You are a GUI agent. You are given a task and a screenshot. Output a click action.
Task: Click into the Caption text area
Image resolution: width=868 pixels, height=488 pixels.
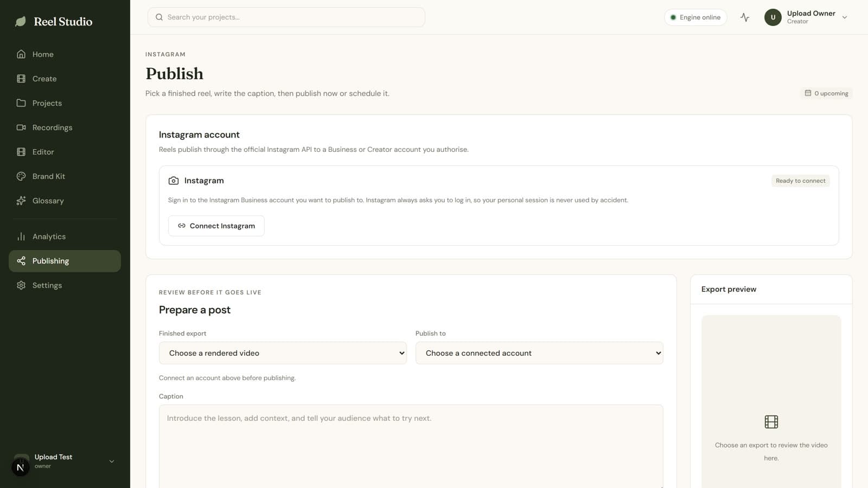411,446
